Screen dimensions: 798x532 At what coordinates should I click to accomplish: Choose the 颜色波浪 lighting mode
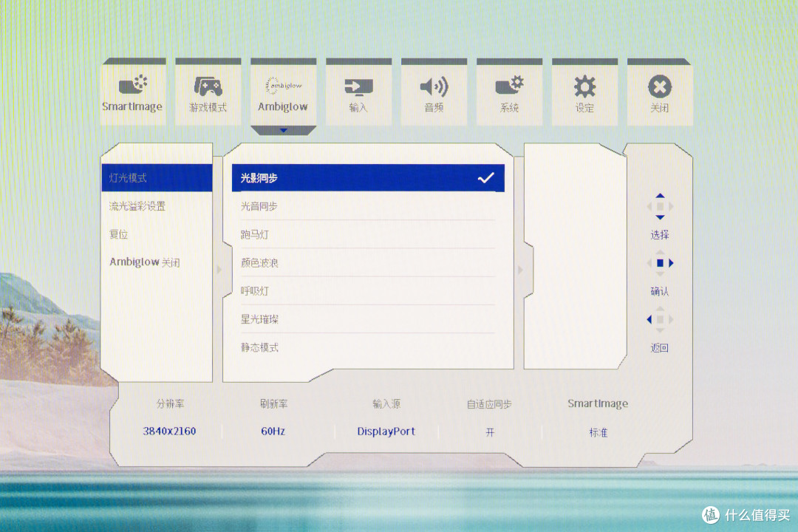pos(368,263)
